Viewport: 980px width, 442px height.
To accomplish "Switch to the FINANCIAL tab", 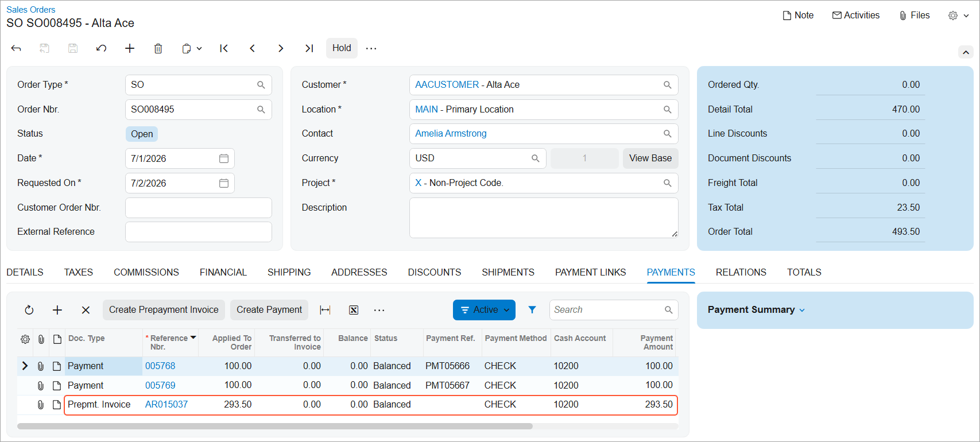I will coord(223,272).
